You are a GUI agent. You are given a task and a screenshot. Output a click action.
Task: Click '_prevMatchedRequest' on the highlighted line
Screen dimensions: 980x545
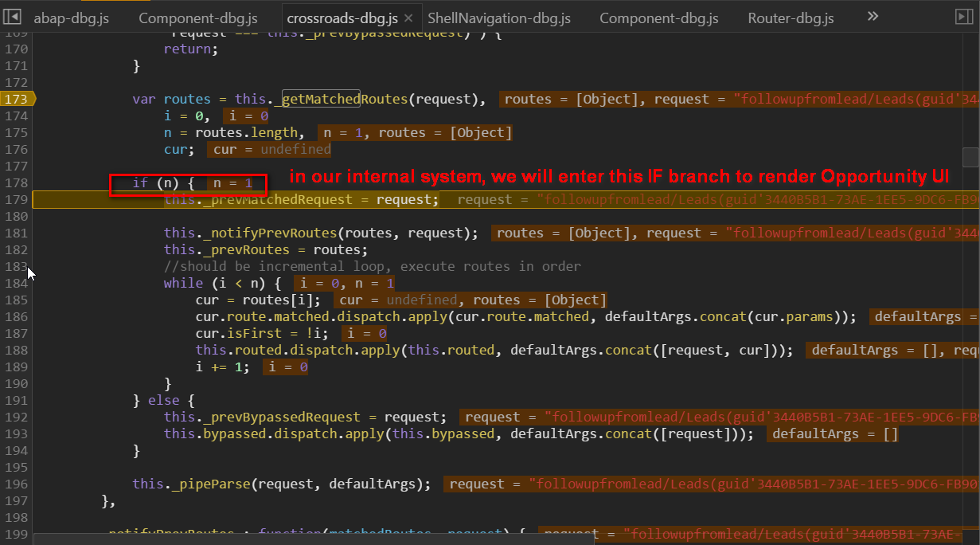277,200
